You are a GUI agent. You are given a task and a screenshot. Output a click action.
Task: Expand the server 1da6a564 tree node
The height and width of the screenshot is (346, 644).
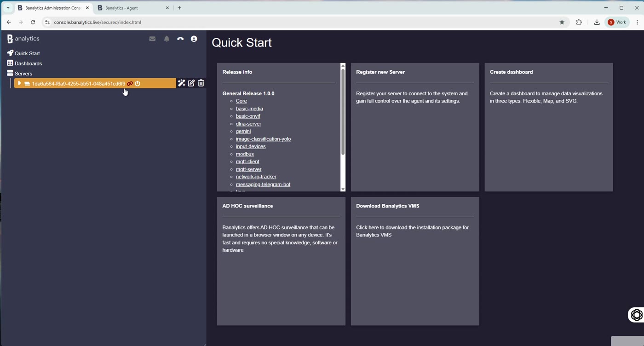pyautogui.click(x=19, y=83)
